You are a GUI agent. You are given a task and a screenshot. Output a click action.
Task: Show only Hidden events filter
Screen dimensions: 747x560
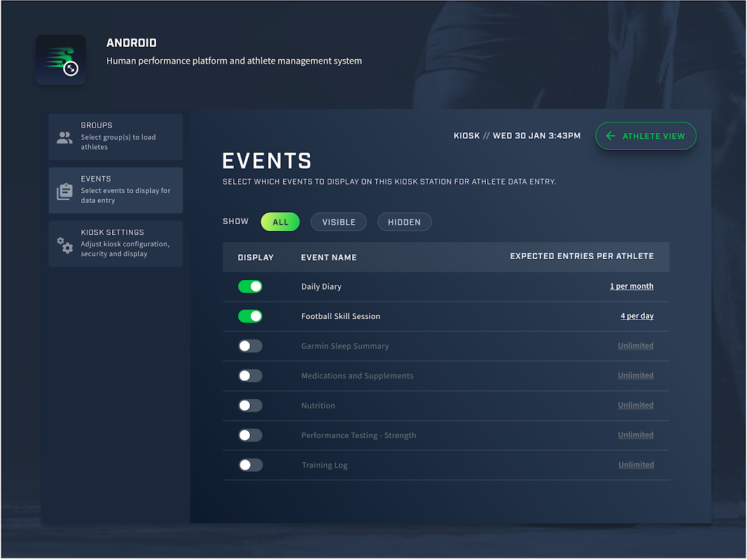pyautogui.click(x=405, y=222)
